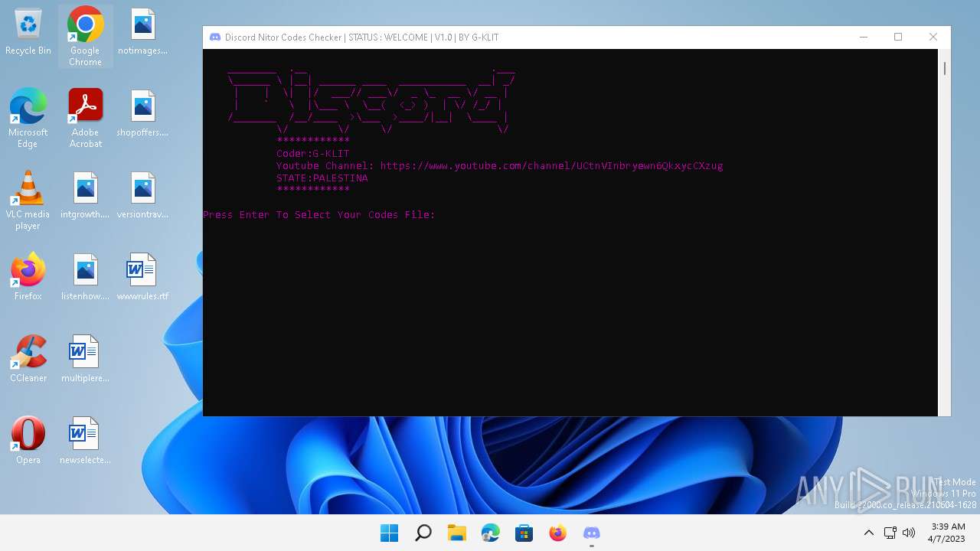The height and width of the screenshot is (551, 980).
Task: Click the YouTube channel URL text
Action: click(551, 165)
